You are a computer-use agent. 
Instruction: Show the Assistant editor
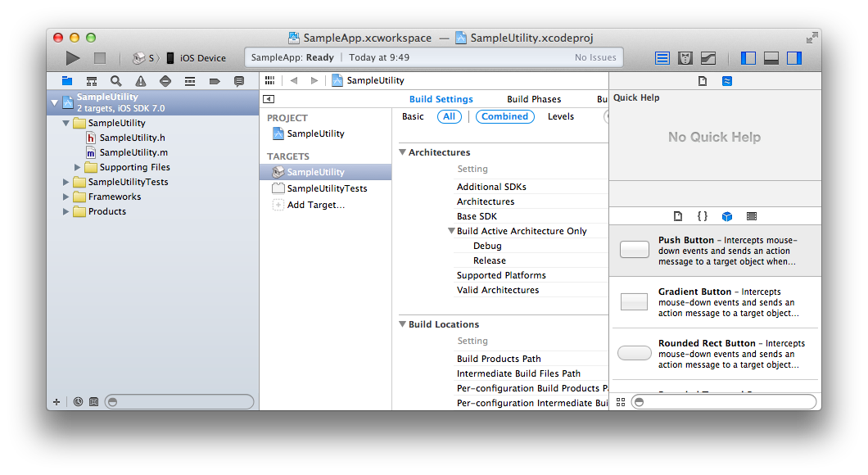point(685,57)
